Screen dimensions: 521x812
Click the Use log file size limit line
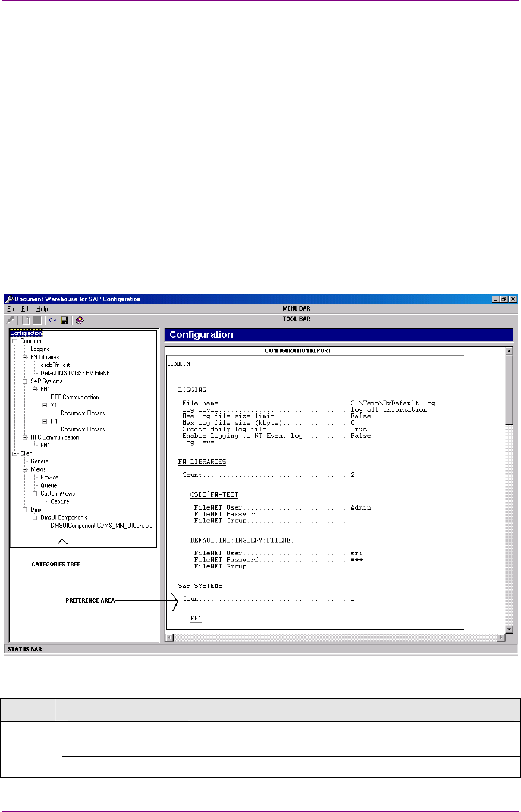coord(277,416)
